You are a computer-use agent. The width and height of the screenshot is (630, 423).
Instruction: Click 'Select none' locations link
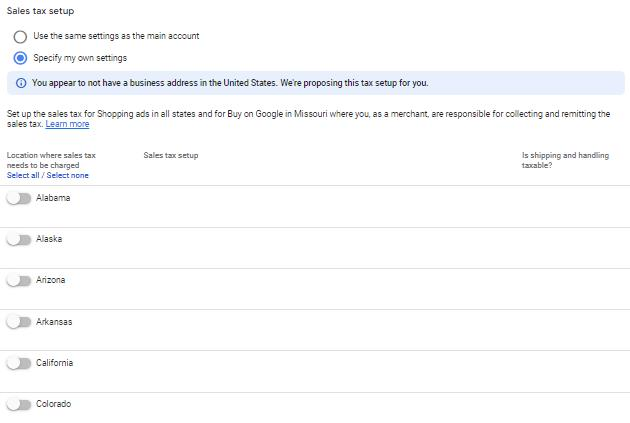click(x=68, y=176)
